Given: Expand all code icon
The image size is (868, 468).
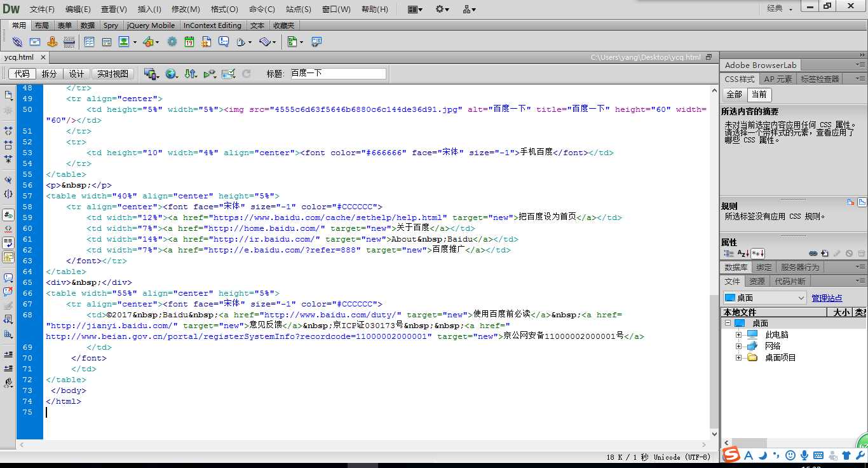Looking at the screenshot, I should coord(8,159).
